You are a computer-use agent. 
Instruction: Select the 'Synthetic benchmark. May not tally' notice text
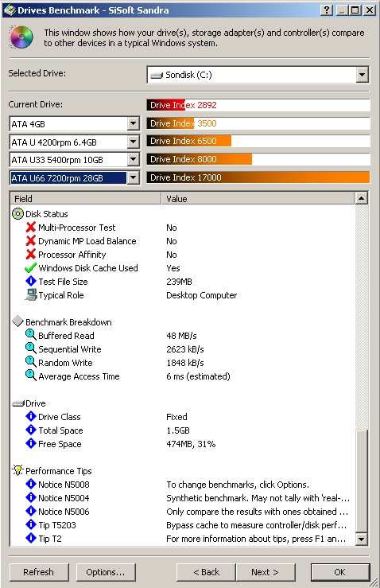point(258,498)
